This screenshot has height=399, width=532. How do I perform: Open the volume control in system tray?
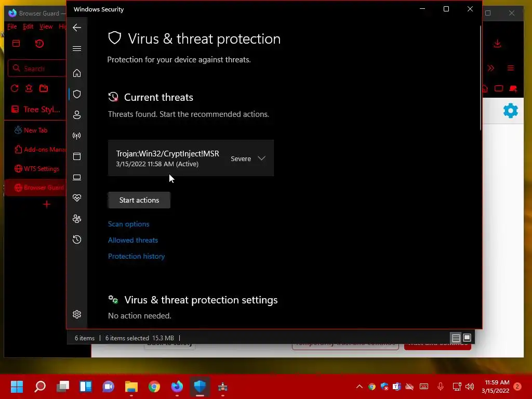470,387
